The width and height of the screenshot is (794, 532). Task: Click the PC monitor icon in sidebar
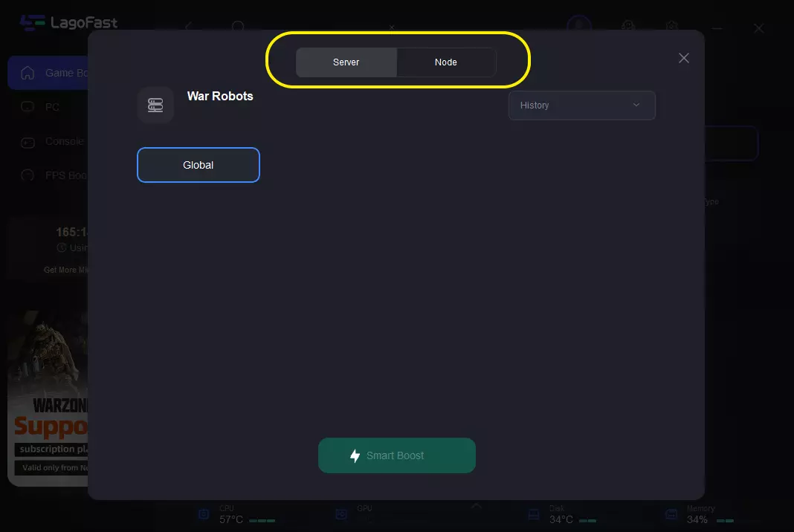pos(28,107)
